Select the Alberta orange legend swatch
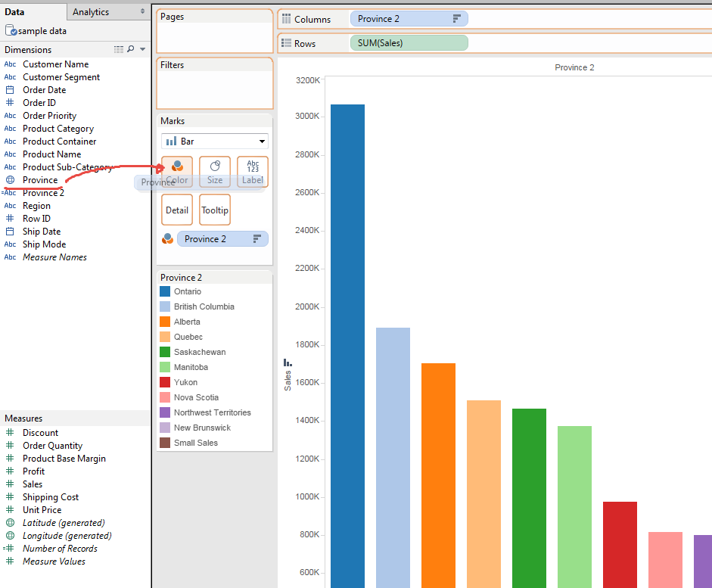712x588 pixels. [x=165, y=322]
